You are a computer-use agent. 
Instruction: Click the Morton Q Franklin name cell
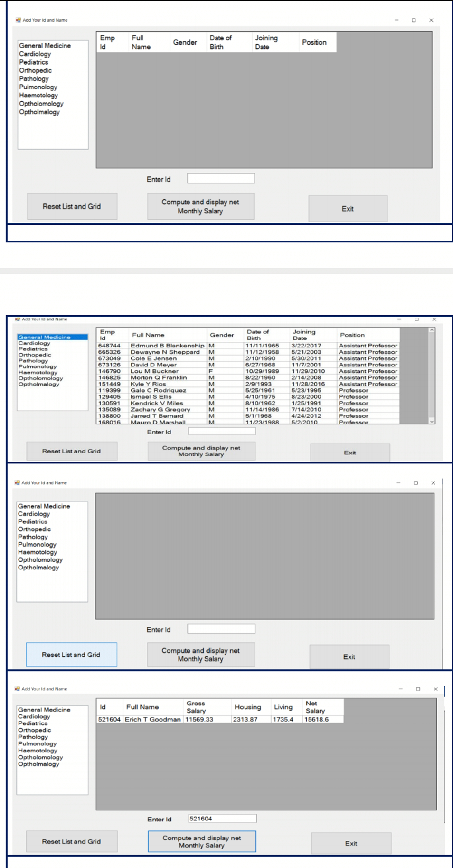pos(168,377)
